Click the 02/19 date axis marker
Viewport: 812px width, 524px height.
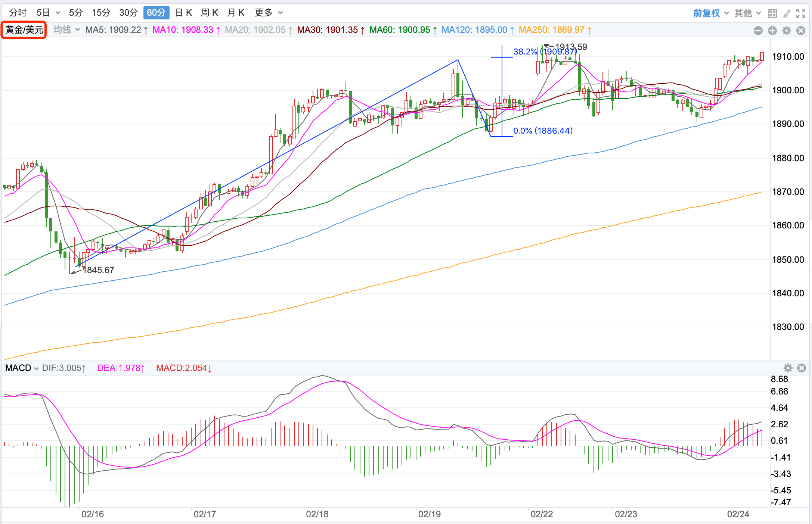(x=430, y=514)
